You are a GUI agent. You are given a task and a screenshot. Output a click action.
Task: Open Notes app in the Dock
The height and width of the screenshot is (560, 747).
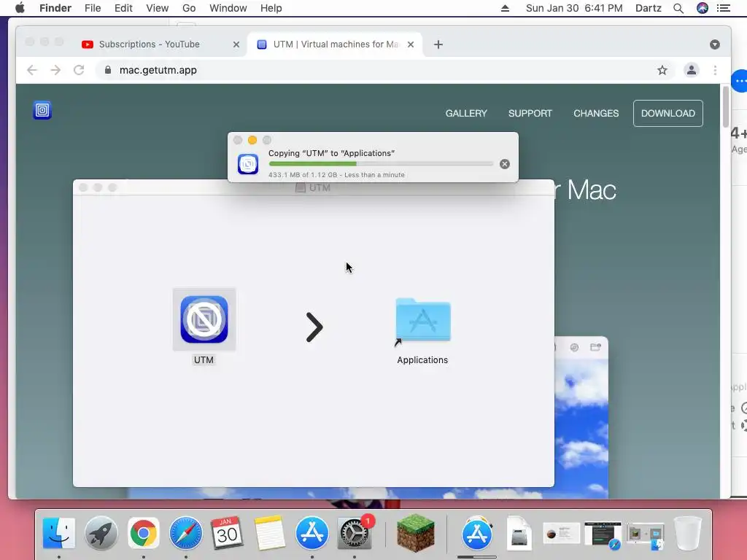tap(270, 533)
